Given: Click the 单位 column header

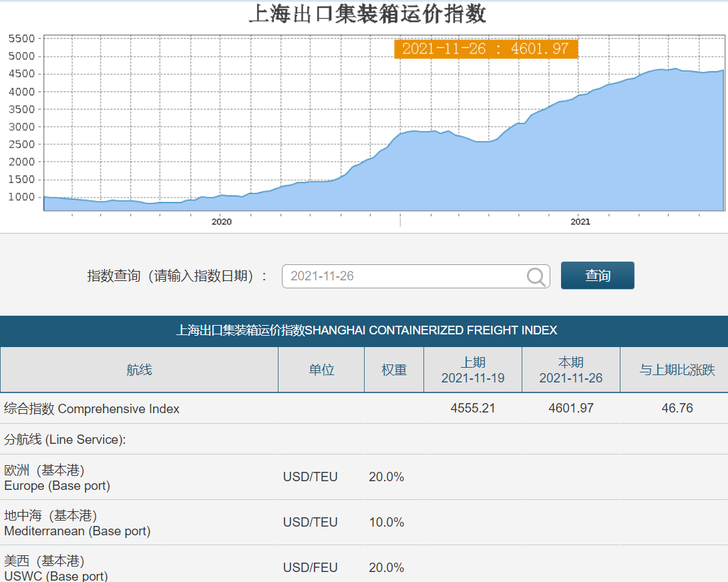Looking at the screenshot, I should [x=321, y=370].
